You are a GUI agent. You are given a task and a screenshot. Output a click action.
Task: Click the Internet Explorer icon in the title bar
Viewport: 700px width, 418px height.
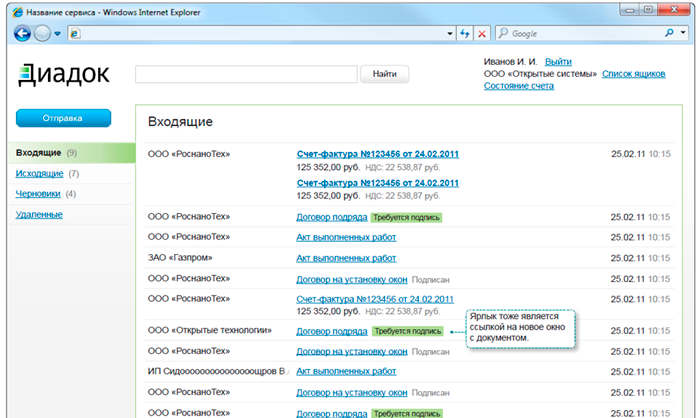pyautogui.click(x=17, y=12)
